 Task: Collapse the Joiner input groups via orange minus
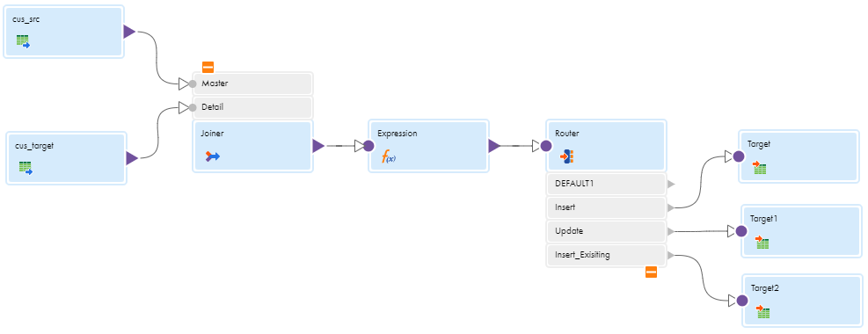coord(208,68)
